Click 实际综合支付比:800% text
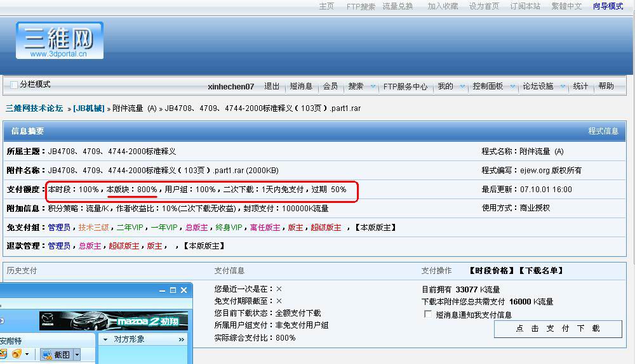 255,338
